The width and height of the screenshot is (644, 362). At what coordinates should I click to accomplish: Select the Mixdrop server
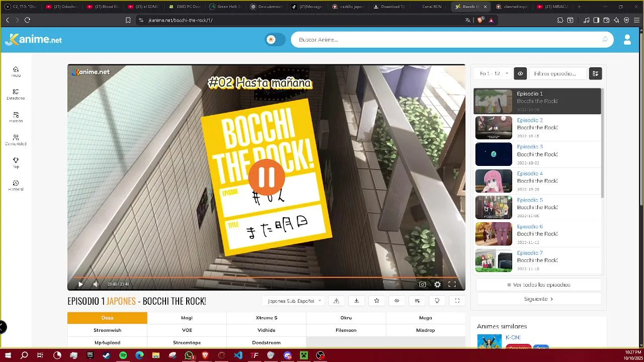point(425,330)
